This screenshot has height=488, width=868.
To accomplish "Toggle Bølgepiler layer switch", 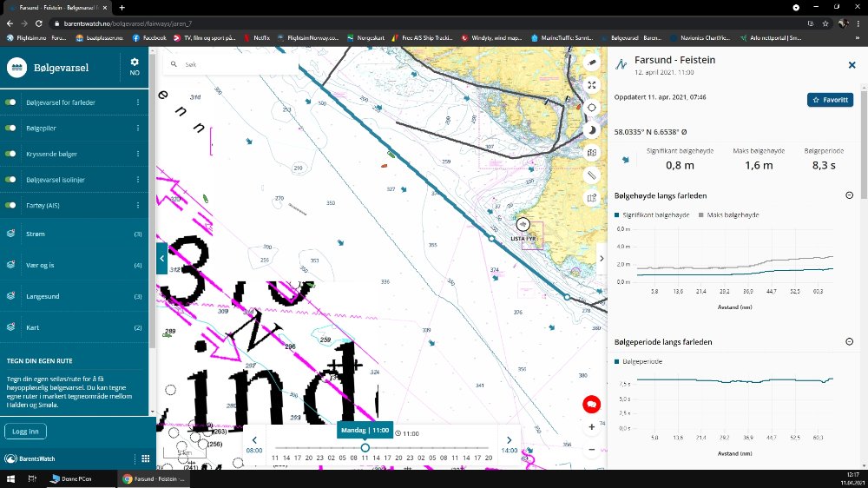I will click(10, 128).
